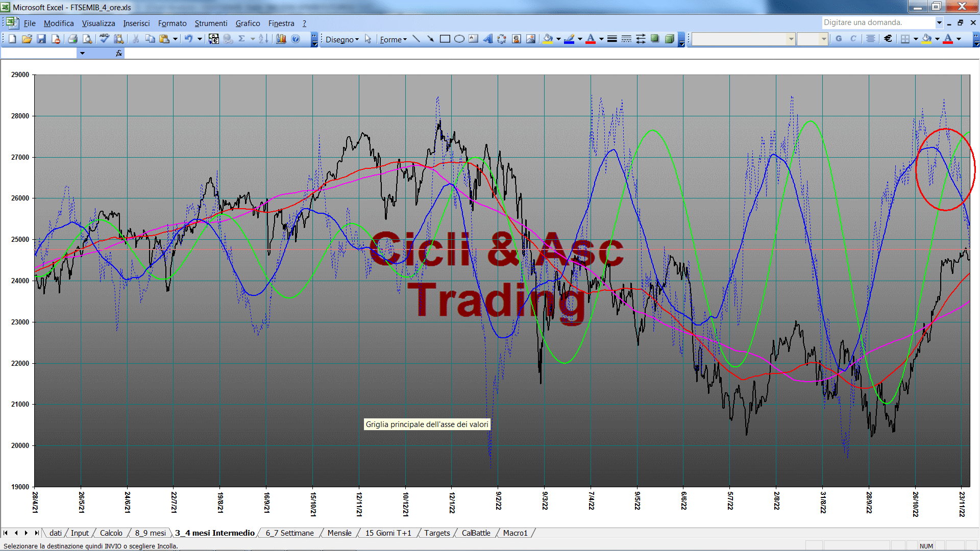Viewport: 980px width, 551px height.
Task: Open the Chart Wizard icon
Action: pyautogui.click(x=281, y=39)
